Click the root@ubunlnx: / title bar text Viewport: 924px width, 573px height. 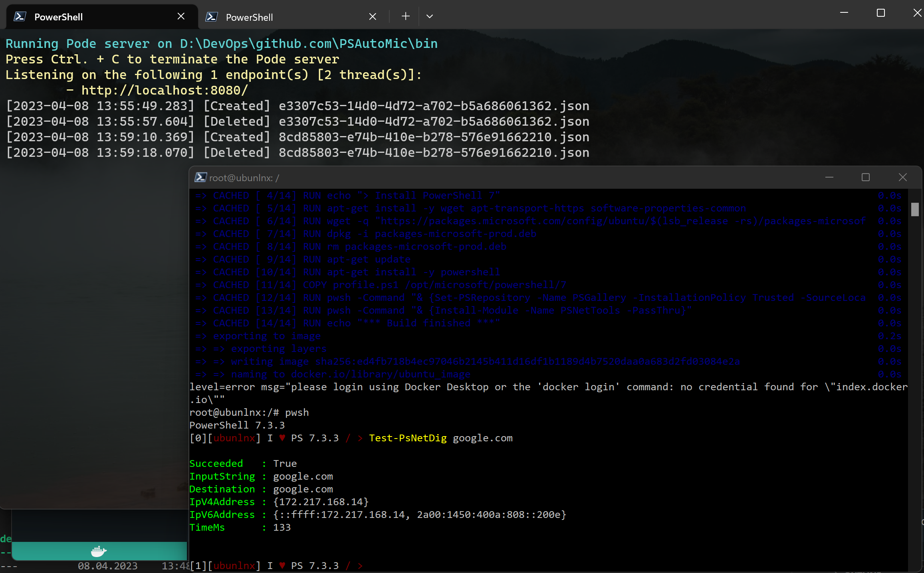(244, 178)
